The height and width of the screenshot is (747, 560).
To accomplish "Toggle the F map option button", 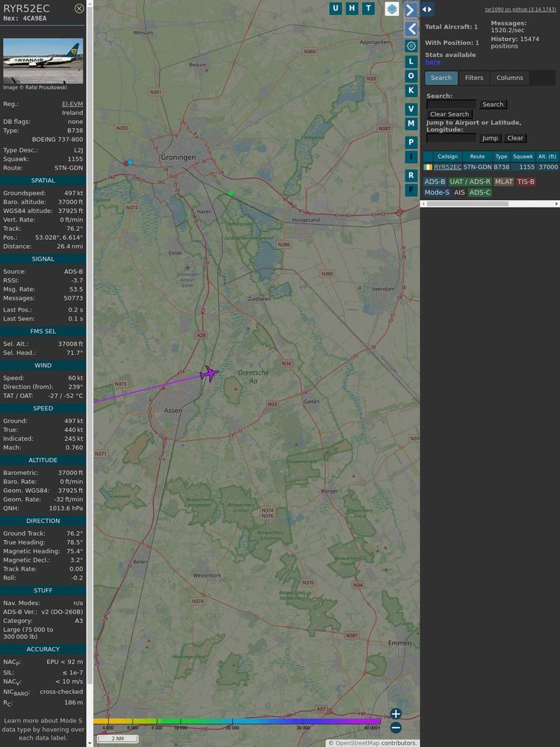I will coord(411,190).
